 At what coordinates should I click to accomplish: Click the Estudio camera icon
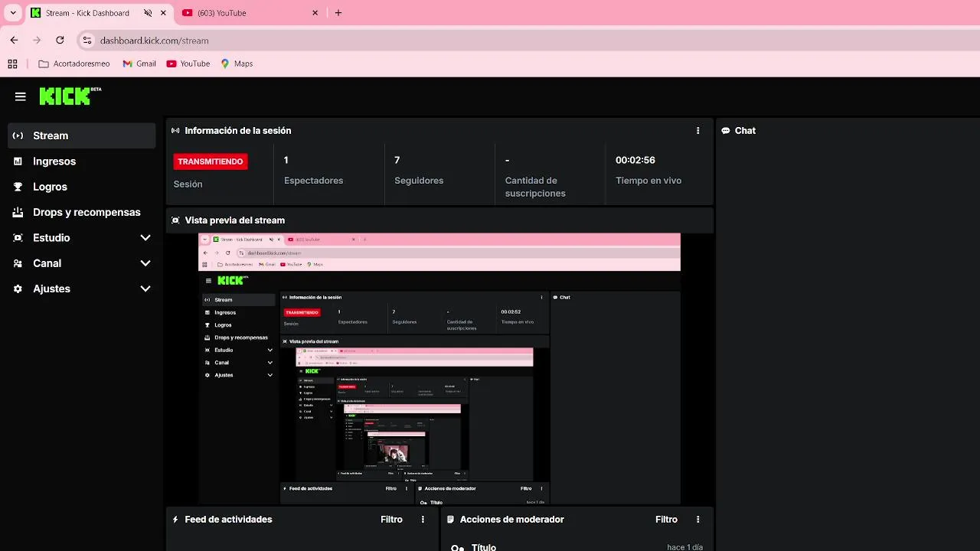18,238
